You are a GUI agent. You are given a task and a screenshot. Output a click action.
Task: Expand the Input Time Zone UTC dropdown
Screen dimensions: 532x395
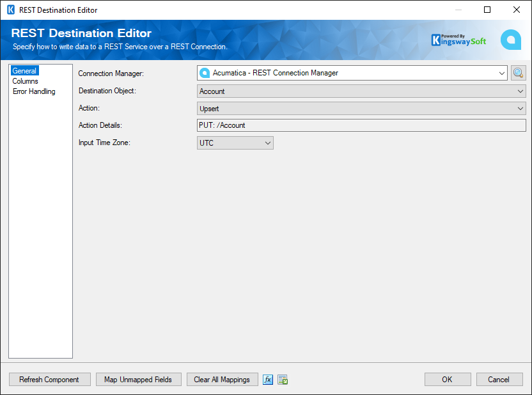tap(235, 143)
